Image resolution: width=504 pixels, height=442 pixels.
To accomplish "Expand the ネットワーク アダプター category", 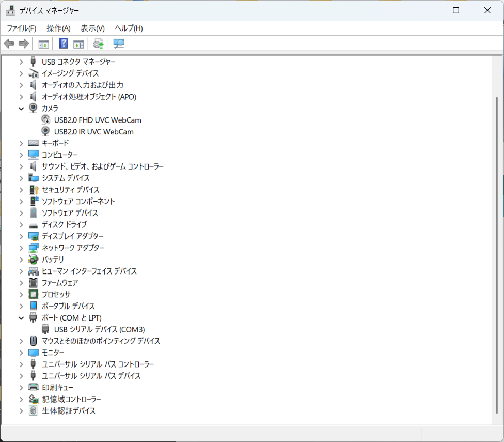I will pos(21,248).
